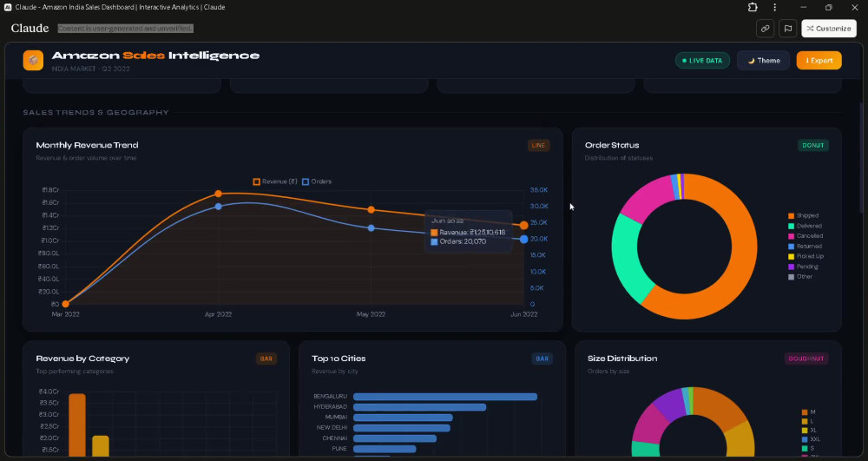Image resolution: width=868 pixels, height=461 pixels.
Task: Click the Bengaluru revenue bar
Action: click(445, 396)
